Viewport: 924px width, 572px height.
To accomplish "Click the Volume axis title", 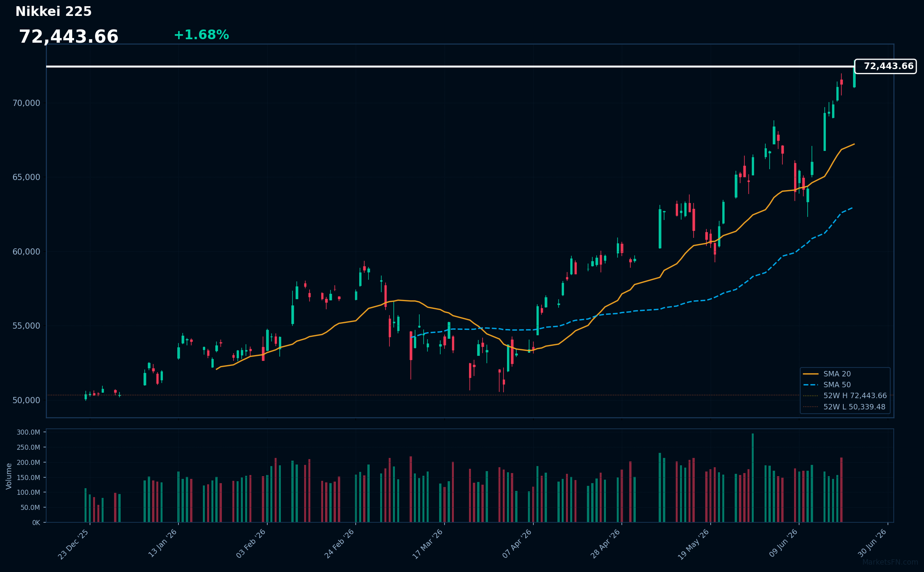I will point(9,476).
